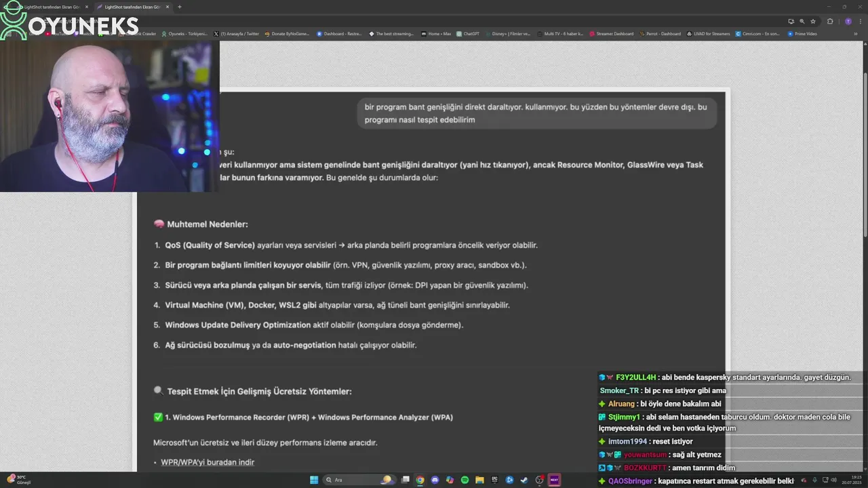
Task: Click the user message bubble about 'bant genişliğini'
Action: pyautogui.click(x=537, y=113)
